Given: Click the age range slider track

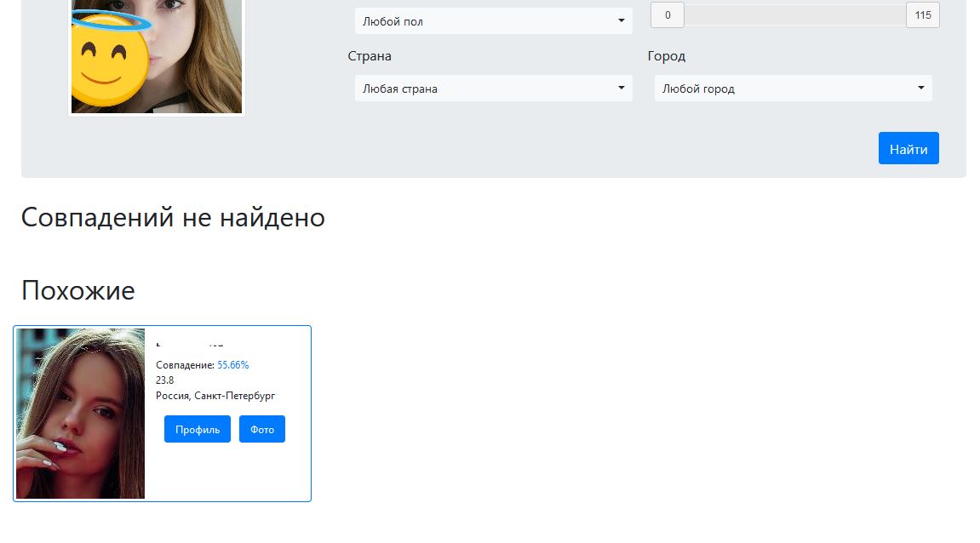Looking at the screenshot, I should 794,15.
